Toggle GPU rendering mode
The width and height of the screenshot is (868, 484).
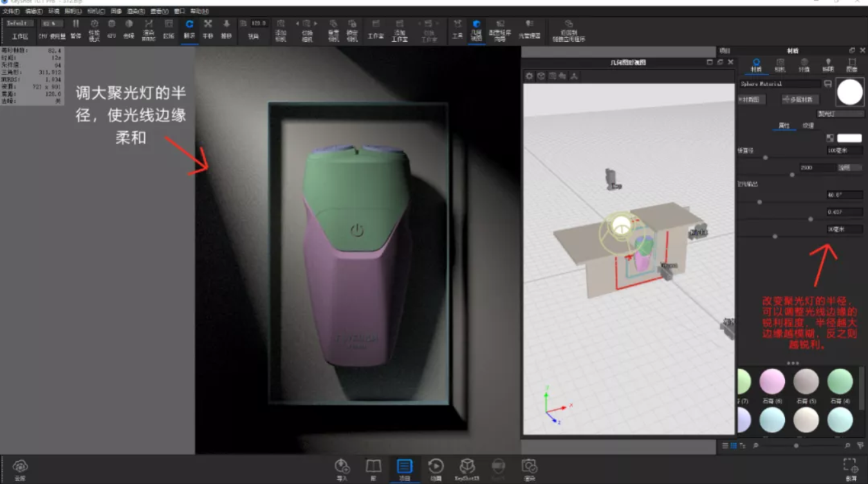[111, 29]
